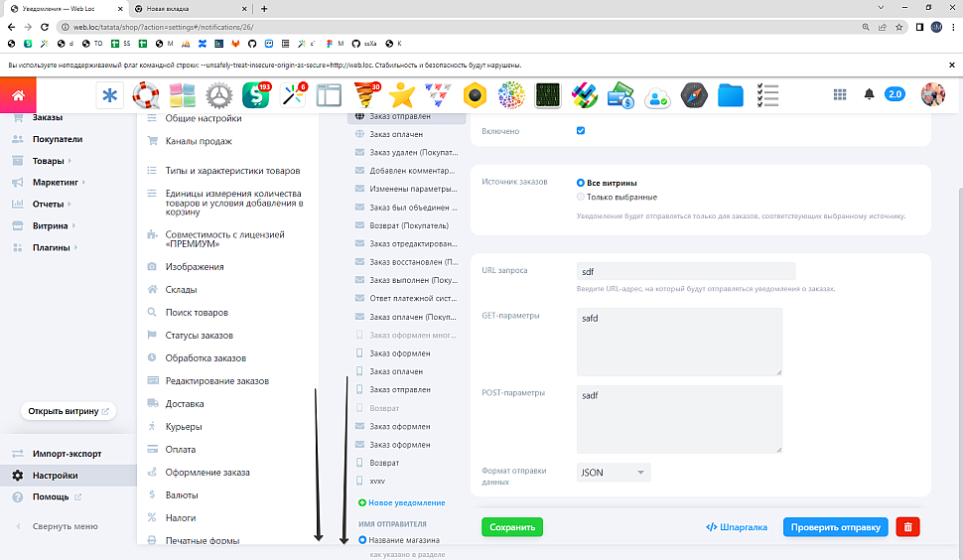Expand the Товары sidebar section

coord(50,161)
